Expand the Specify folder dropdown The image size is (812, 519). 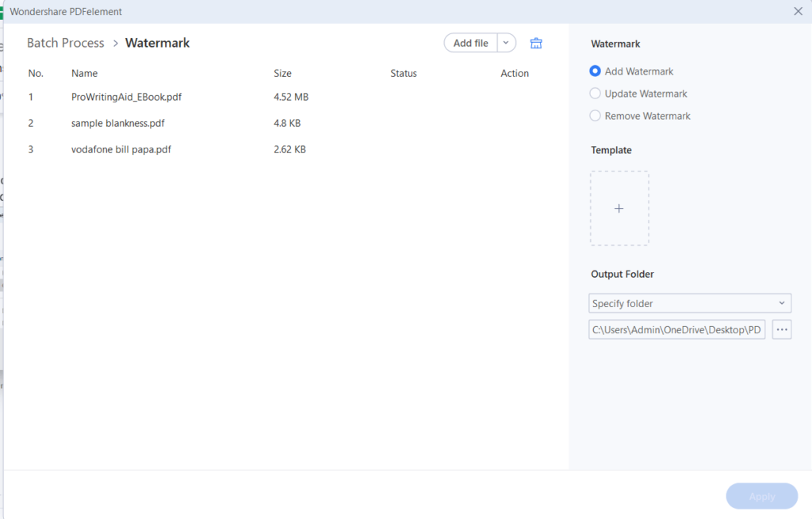point(690,303)
